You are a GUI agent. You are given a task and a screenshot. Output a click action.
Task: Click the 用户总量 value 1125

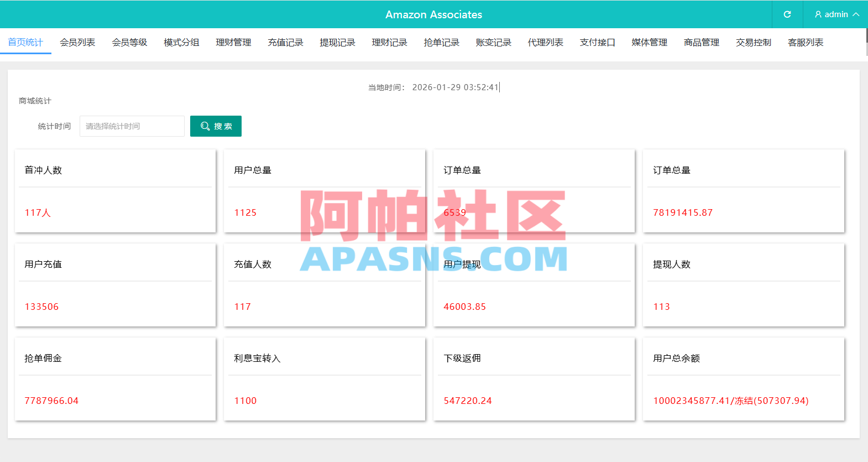(245, 212)
